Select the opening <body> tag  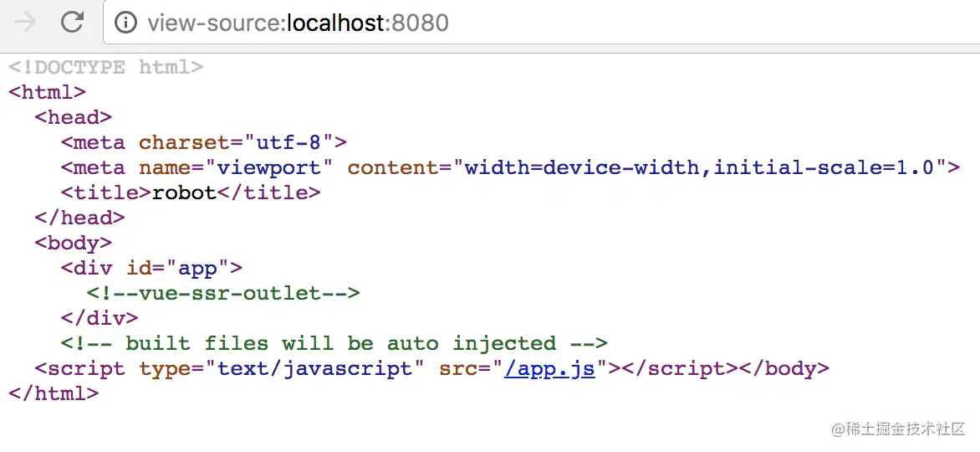[73, 243]
